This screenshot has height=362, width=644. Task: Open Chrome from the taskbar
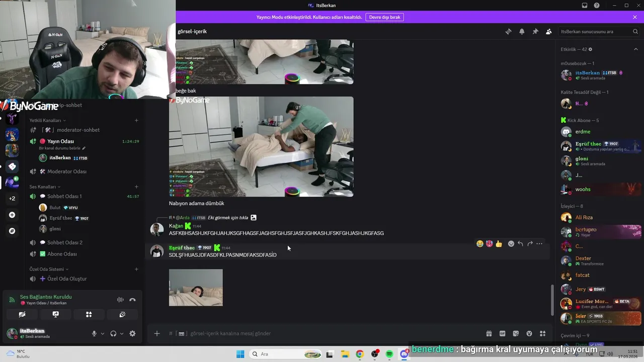[x=359, y=354]
